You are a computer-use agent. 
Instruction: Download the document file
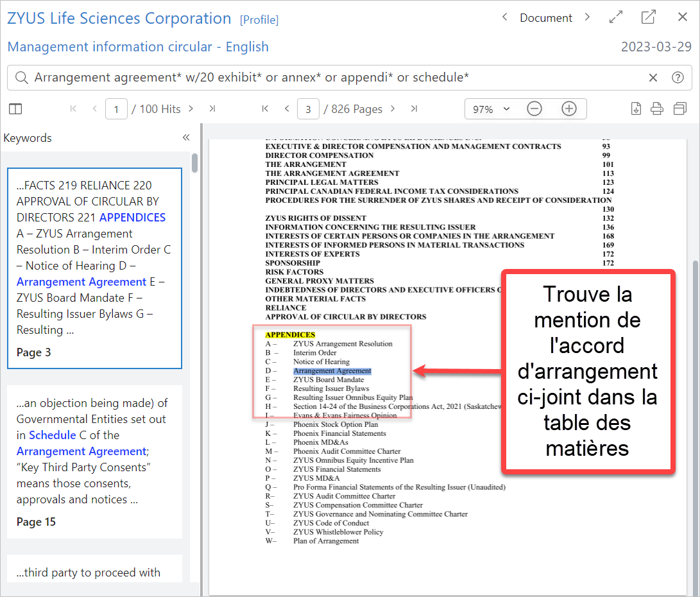(636, 108)
